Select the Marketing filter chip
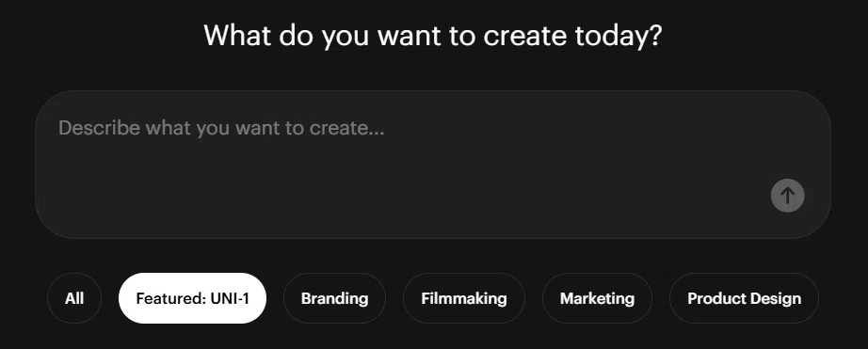The height and width of the screenshot is (349, 868). (x=597, y=298)
